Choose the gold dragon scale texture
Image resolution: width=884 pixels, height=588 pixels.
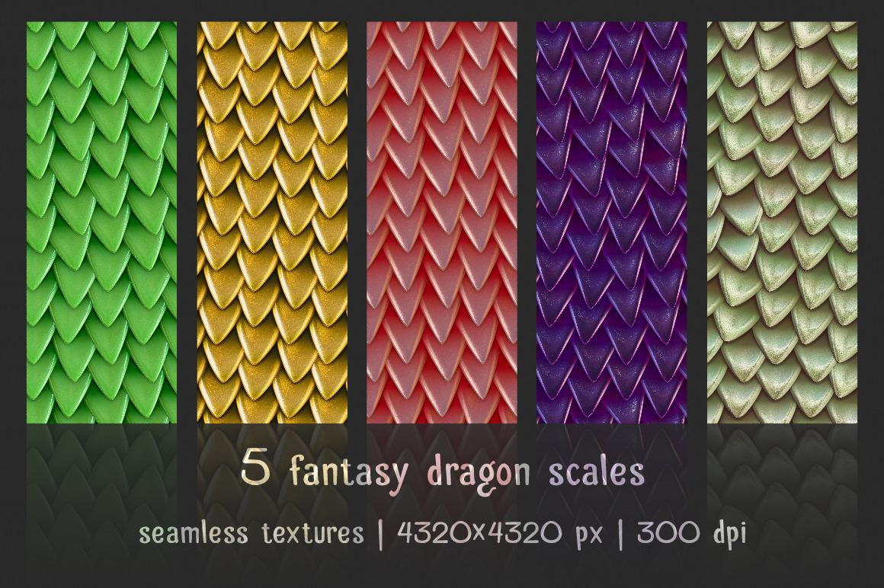coord(272,222)
